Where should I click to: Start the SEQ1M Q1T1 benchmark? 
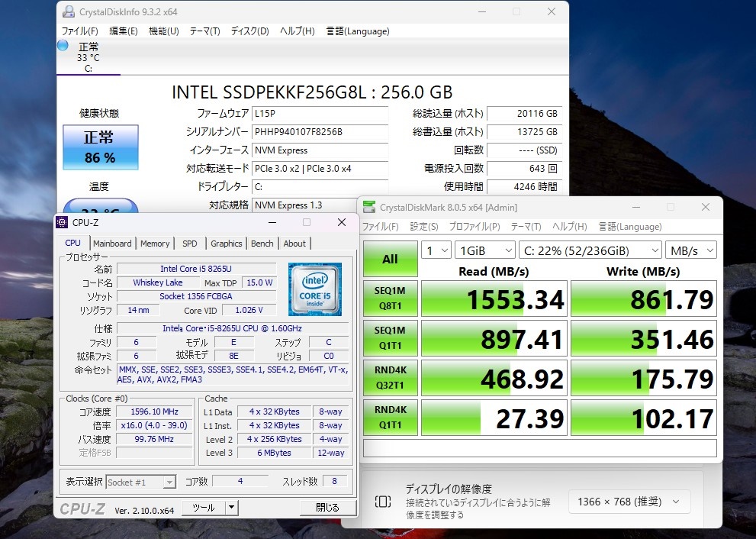pyautogui.click(x=390, y=337)
